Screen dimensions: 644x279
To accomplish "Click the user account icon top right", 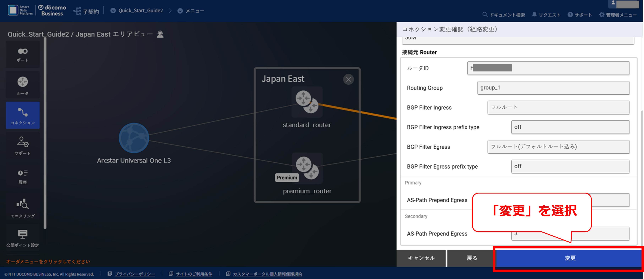I will tap(613, 3).
